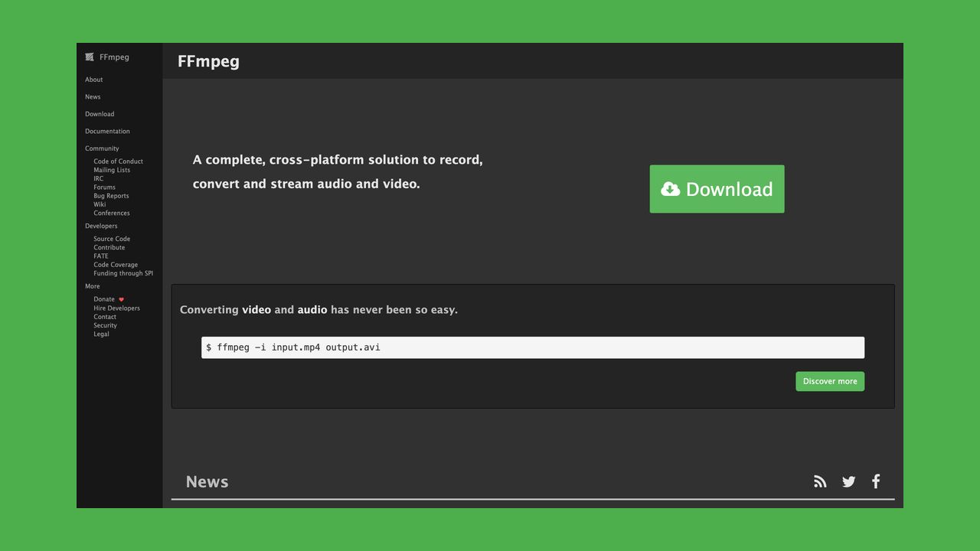Click the News section heading
The height and width of the screenshot is (551, 980).
(207, 481)
